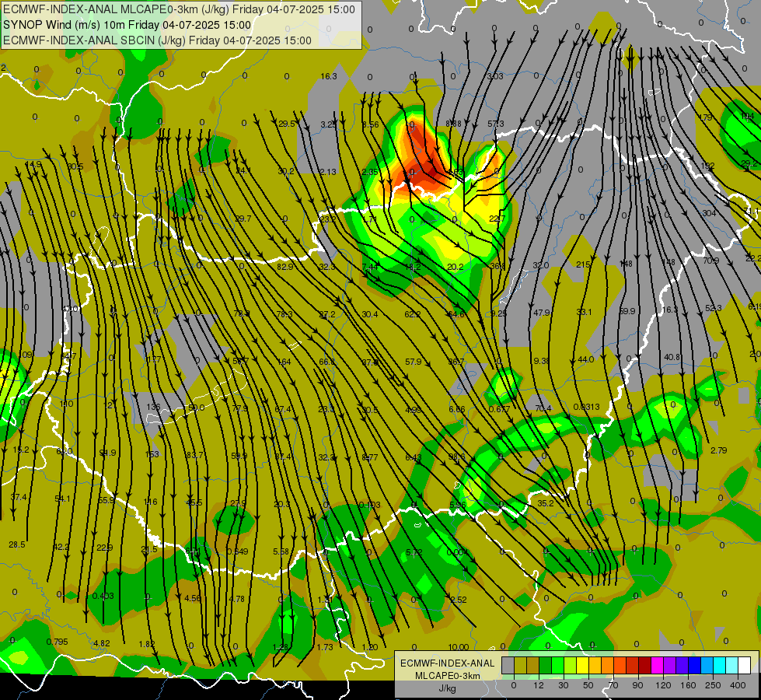Click the 'ECMWF-INDEX-ANAL SBCIN (J/kg)' title line

[x=157, y=40]
